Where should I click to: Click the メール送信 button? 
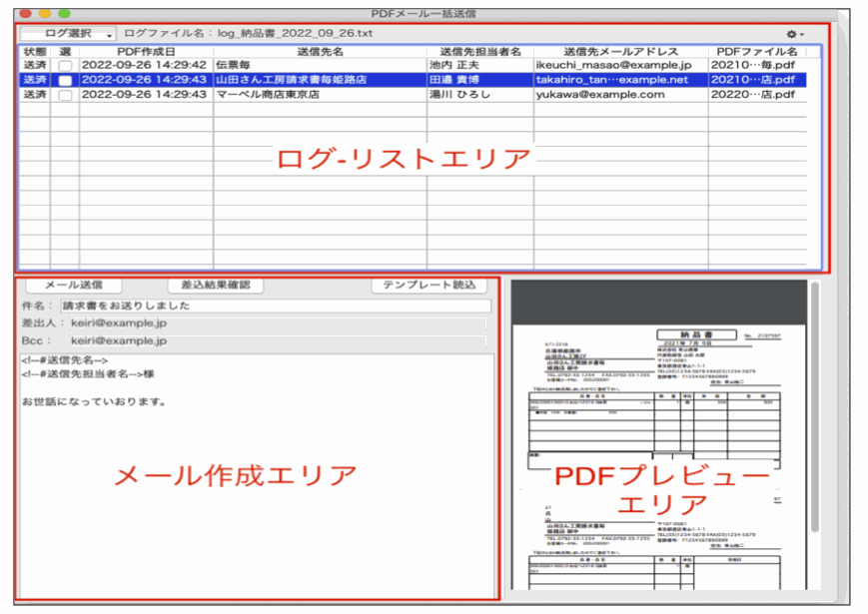62,286
